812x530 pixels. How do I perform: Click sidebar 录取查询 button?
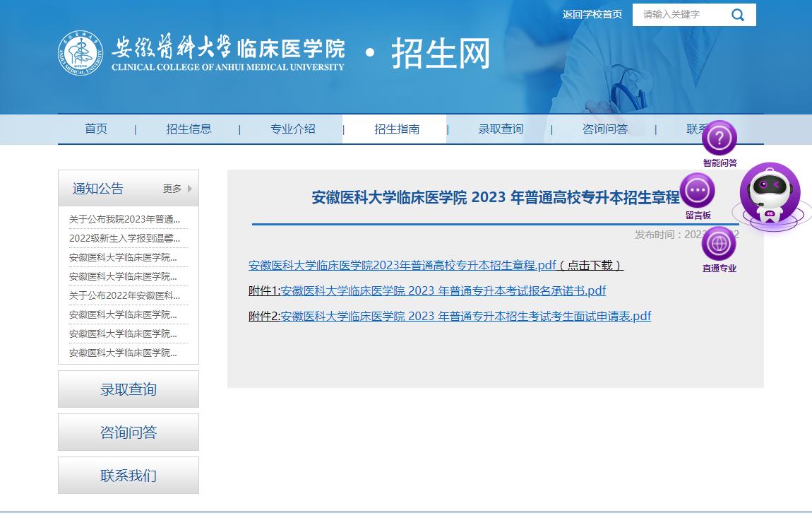click(129, 389)
